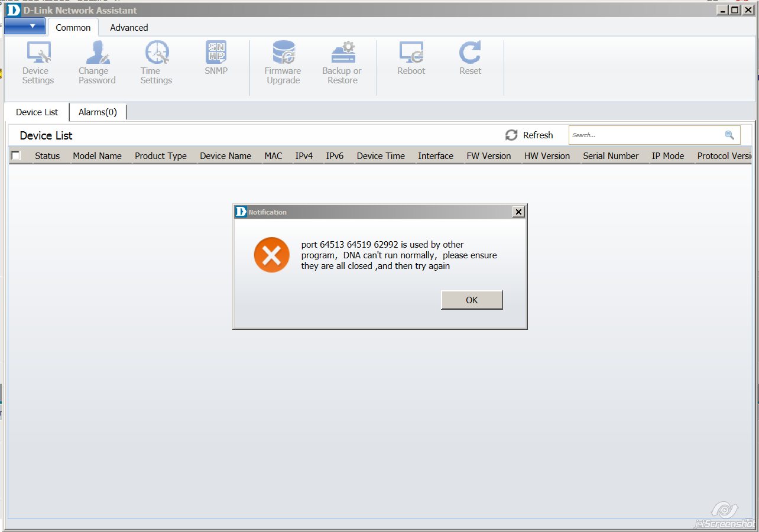
Task: Close the D-Link Network Assistant window
Action: click(747, 10)
